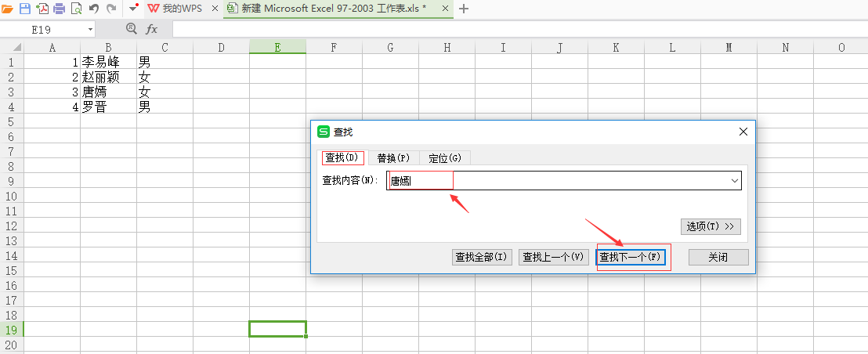Click cell A4 with number 4

tap(52, 107)
